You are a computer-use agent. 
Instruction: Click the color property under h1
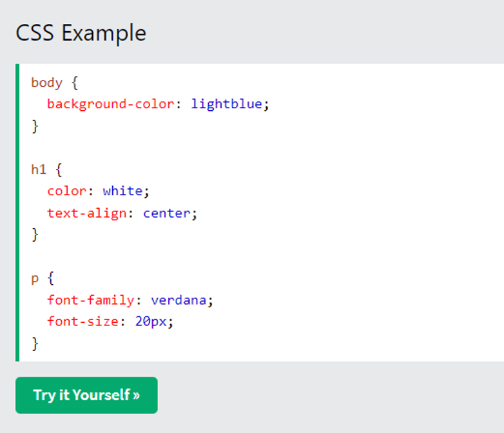tap(66, 191)
